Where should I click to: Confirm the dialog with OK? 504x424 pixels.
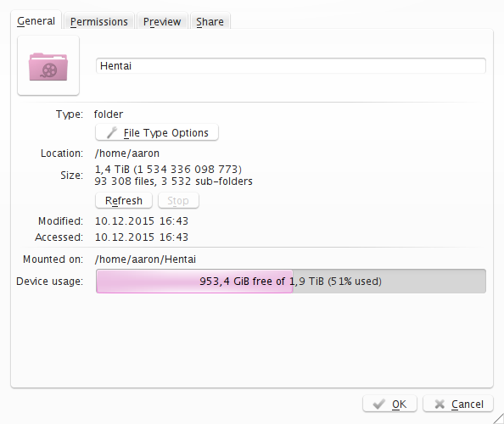point(390,404)
